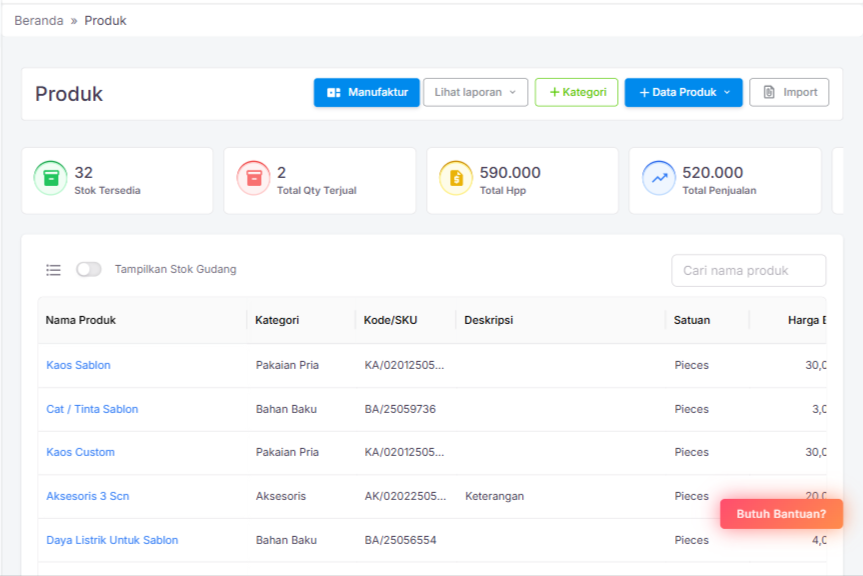Click the blue Total Penjualan chart icon
The image size is (863, 576).
click(x=659, y=178)
